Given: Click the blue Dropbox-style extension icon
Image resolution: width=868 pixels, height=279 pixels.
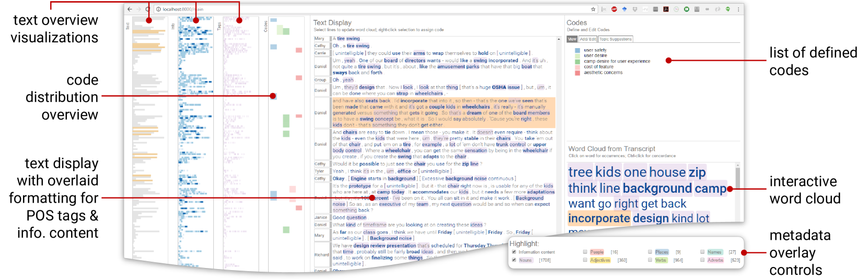Looking at the screenshot, I should click(624, 9).
